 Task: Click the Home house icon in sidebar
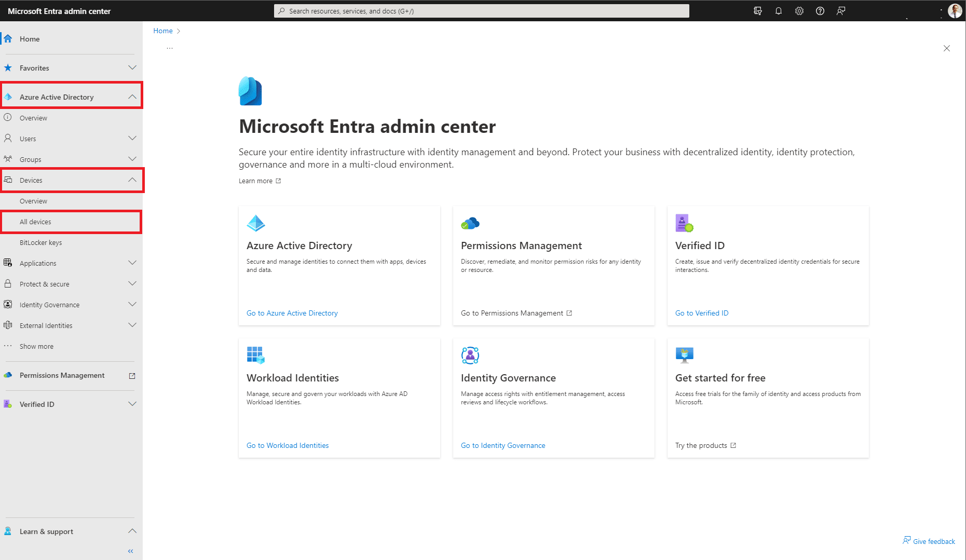8,39
